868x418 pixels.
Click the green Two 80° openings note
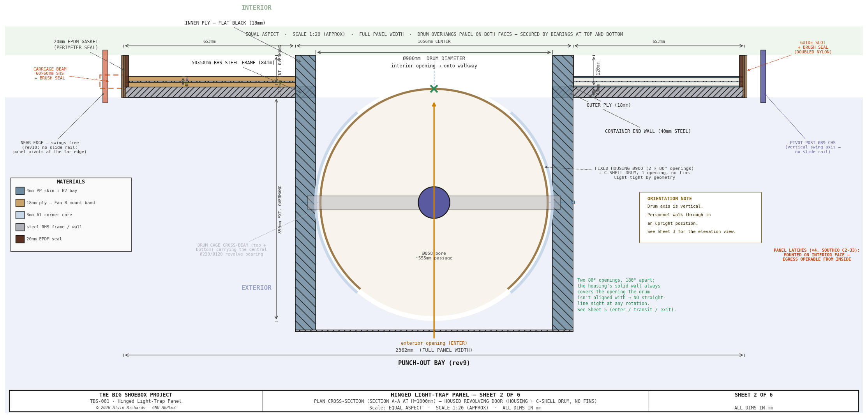tap(627, 295)
